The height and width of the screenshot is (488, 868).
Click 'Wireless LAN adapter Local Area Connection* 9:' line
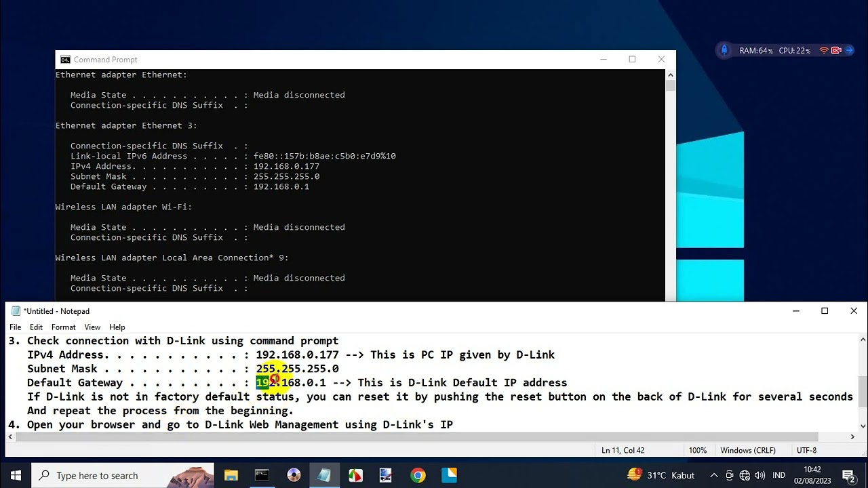pos(172,258)
